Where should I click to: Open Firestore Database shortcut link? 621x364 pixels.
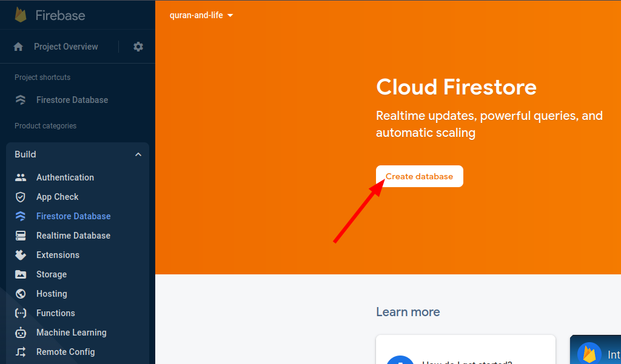pyautogui.click(x=72, y=100)
